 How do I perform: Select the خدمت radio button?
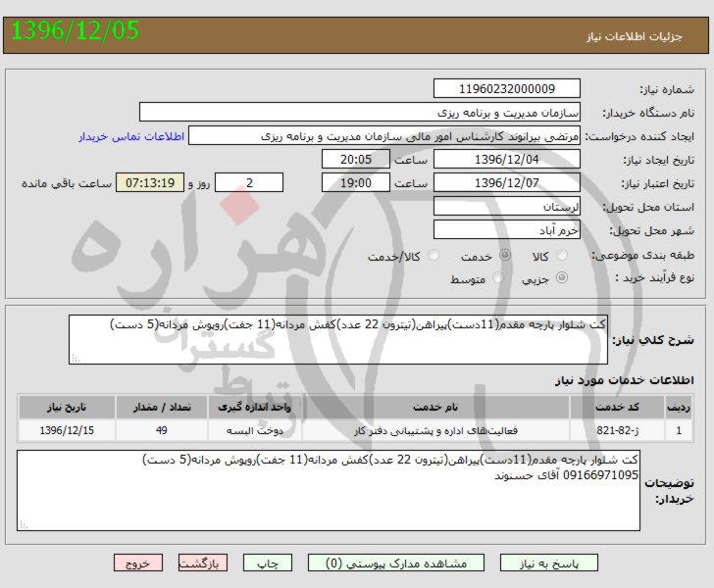(504, 256)
